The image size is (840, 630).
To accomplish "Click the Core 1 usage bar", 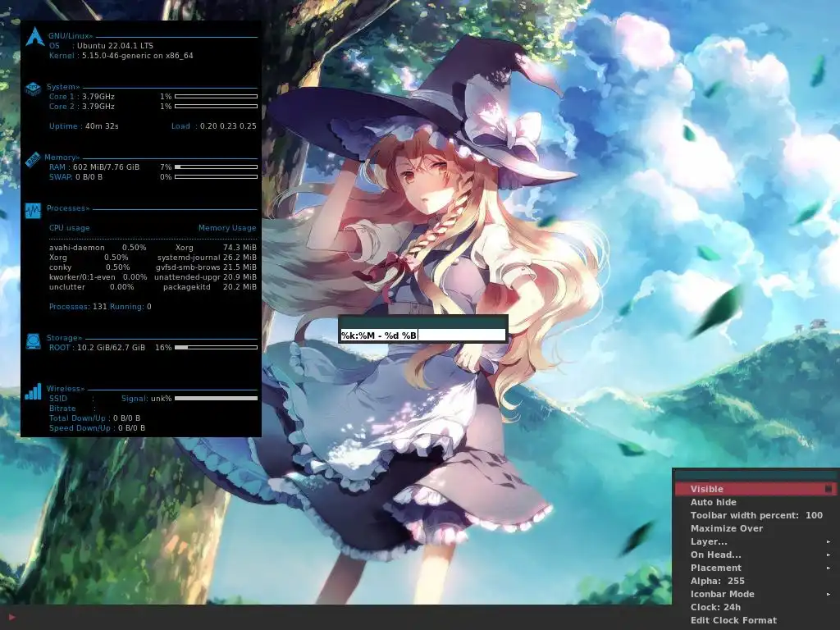I will [x=216, y=97].
